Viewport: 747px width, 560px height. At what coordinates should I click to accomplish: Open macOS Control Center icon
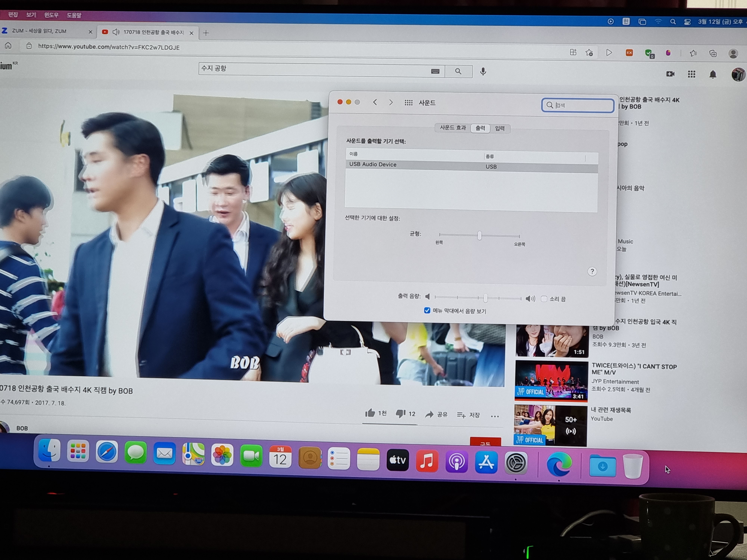click(687, 22)
